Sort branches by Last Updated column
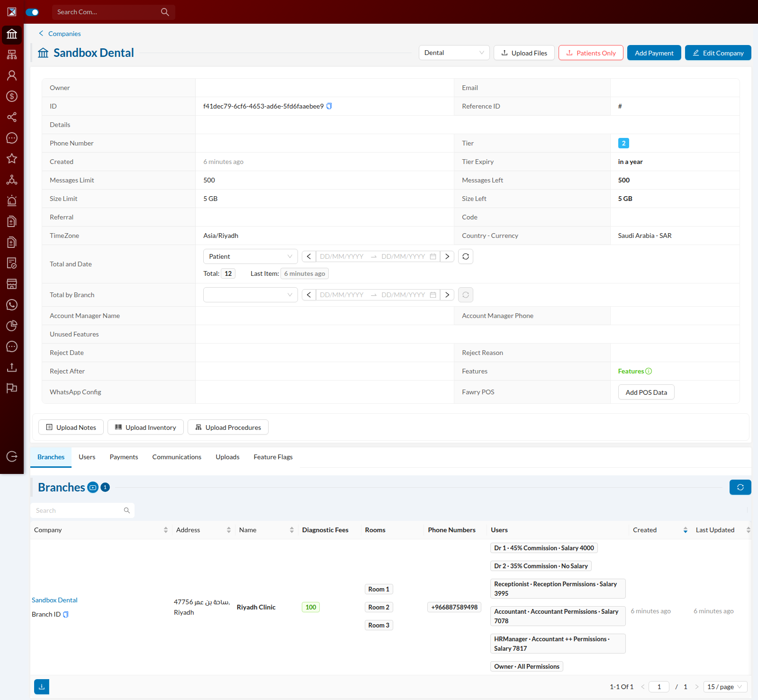The height and width of the screenshot is (700, 758). coord(749,530)
